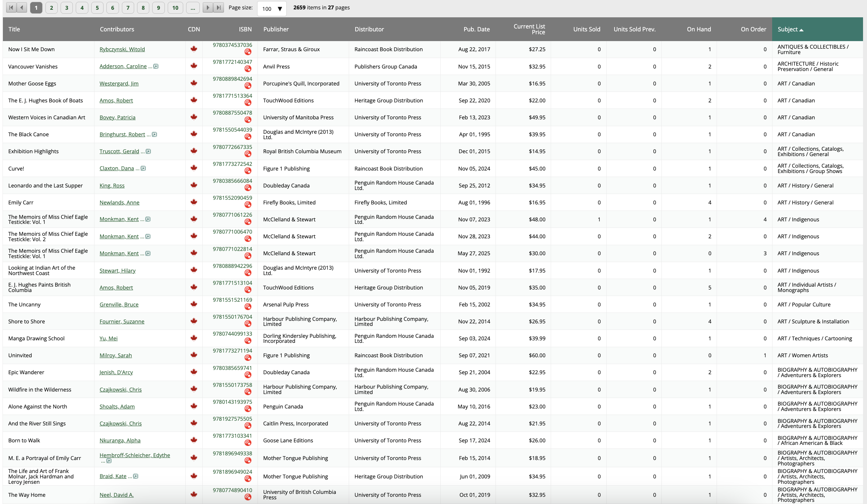Expand more contributors beside Claxton, Dana
This screenshot has width=867, height=504.
click(x=143, y=168)
